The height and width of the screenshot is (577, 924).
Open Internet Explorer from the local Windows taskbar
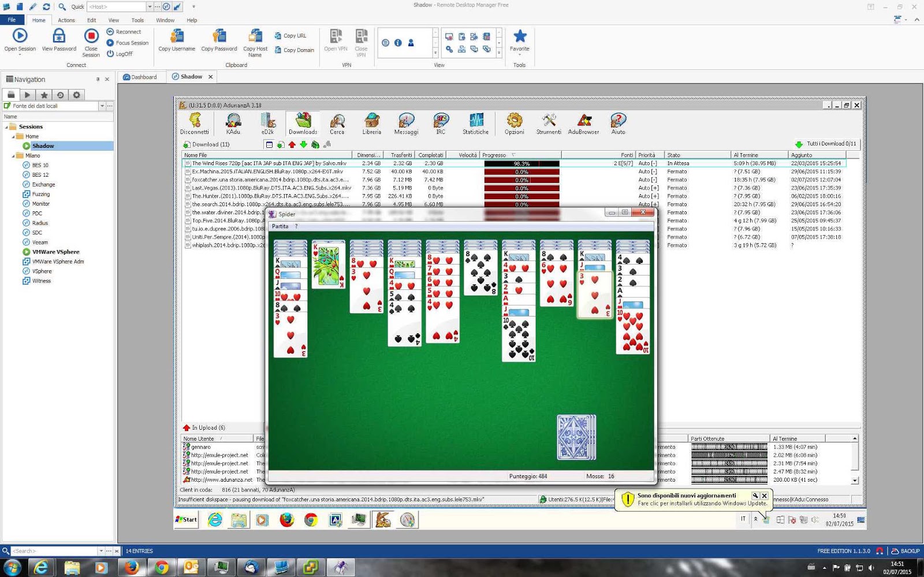[x=41, y=568]
